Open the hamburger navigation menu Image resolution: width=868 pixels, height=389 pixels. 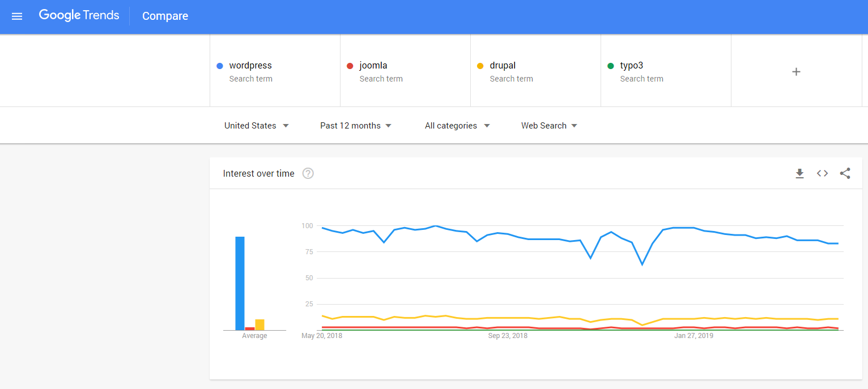pyautogui.click(x=17, y=16)
